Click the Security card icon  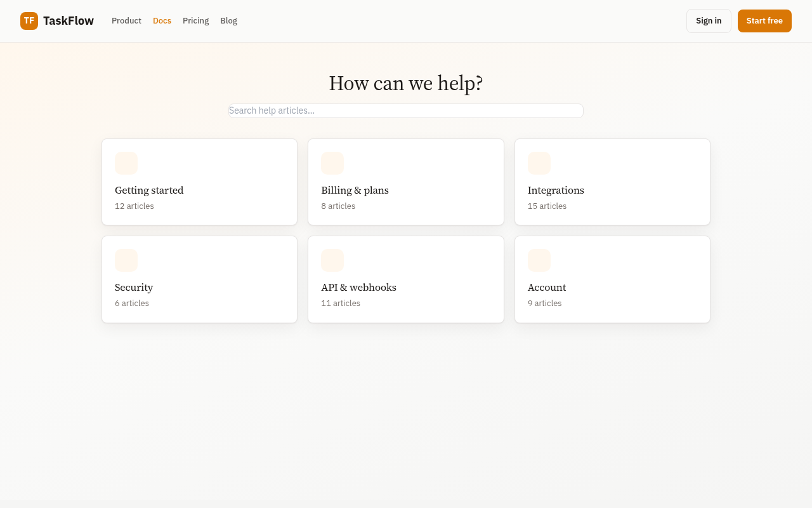(x=126, y=260)
